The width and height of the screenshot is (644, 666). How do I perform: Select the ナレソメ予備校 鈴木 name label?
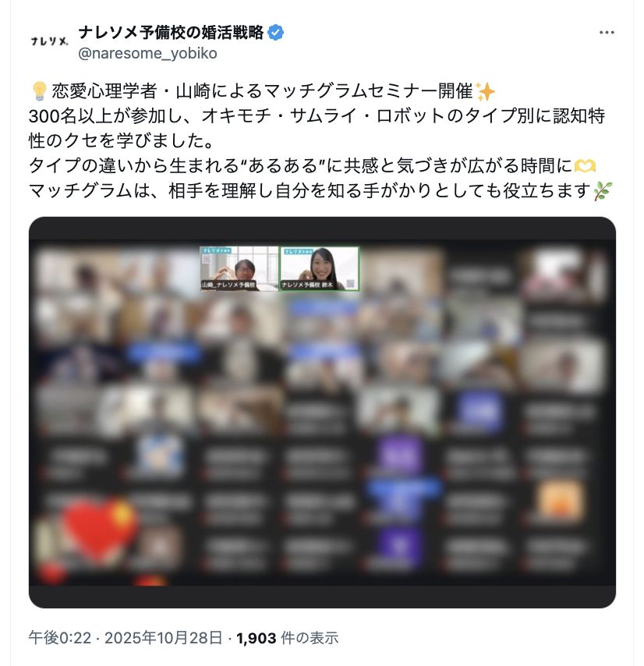307,285
